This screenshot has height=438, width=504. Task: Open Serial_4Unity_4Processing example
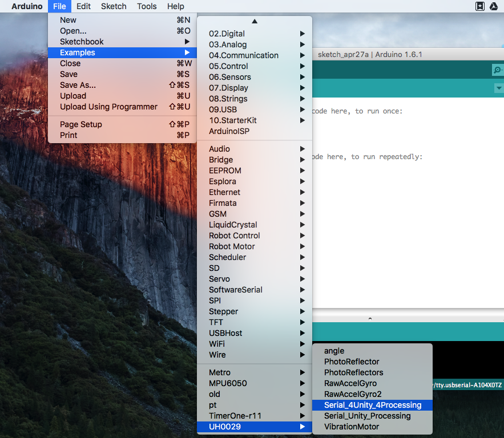(x=372, y=405)
